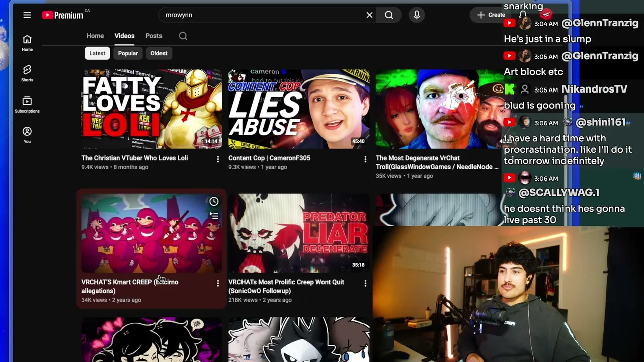
Task: Click the chat username NikandrosTV
Action: click(x=594, y=89)
